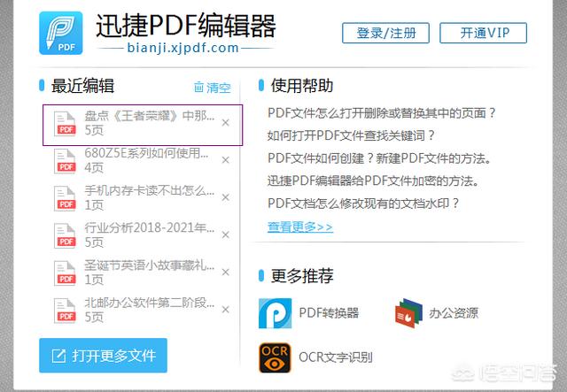Open the PDF转换器 label
Image resolution: width=567 pixels, height=392 pixels.
[329, 313]
